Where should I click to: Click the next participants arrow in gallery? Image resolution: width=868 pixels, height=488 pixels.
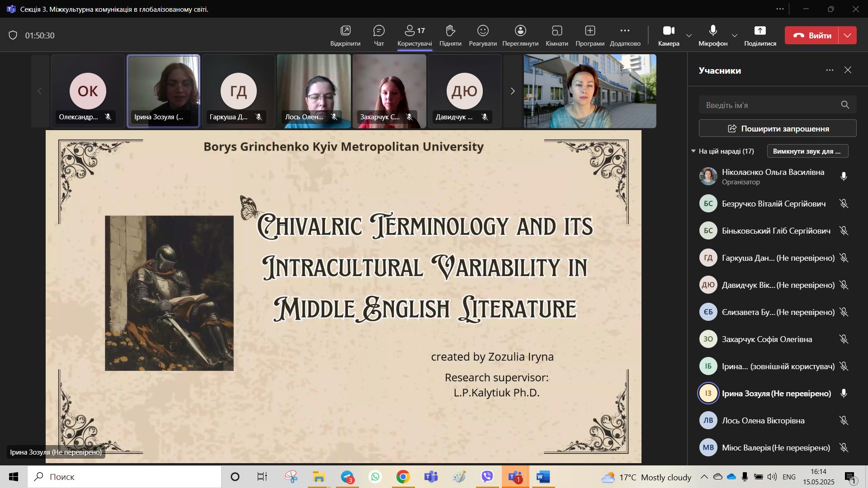(512, 91)
